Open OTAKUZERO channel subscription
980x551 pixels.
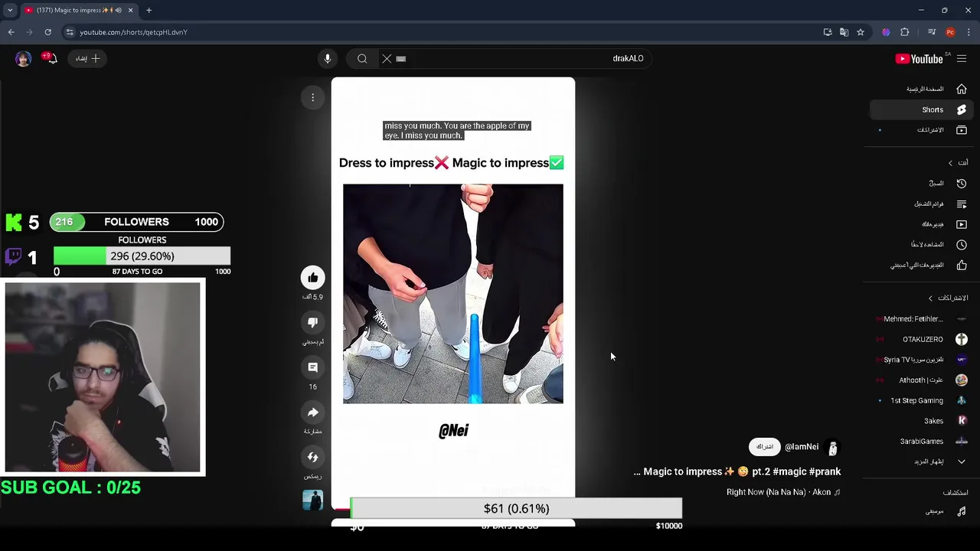[923, 339]
